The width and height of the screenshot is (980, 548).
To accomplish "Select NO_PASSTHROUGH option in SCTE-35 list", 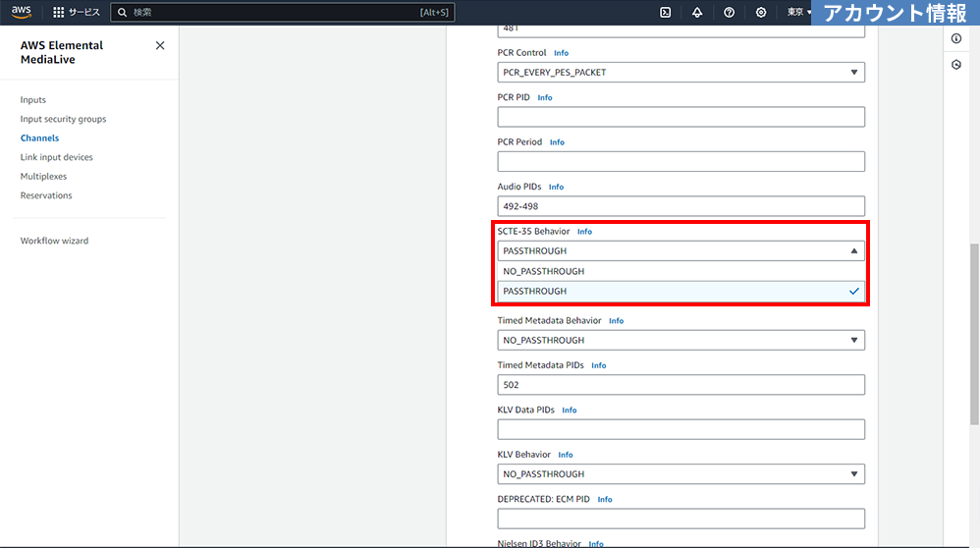I will click(x=681, y=271).
